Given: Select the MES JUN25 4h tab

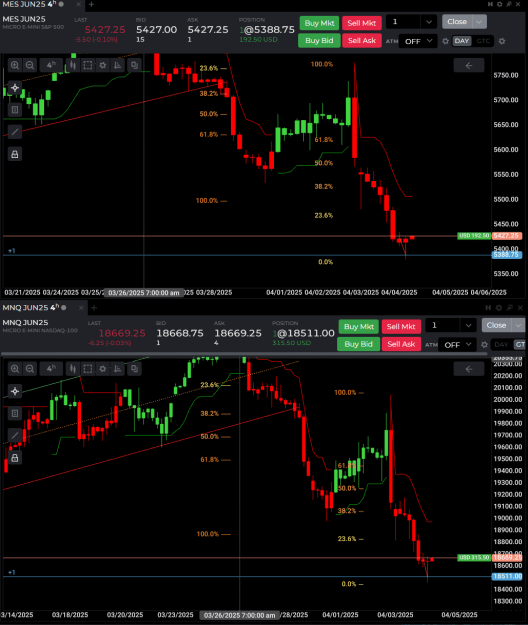Looking at the screenshot, I should tap(31, 4).
